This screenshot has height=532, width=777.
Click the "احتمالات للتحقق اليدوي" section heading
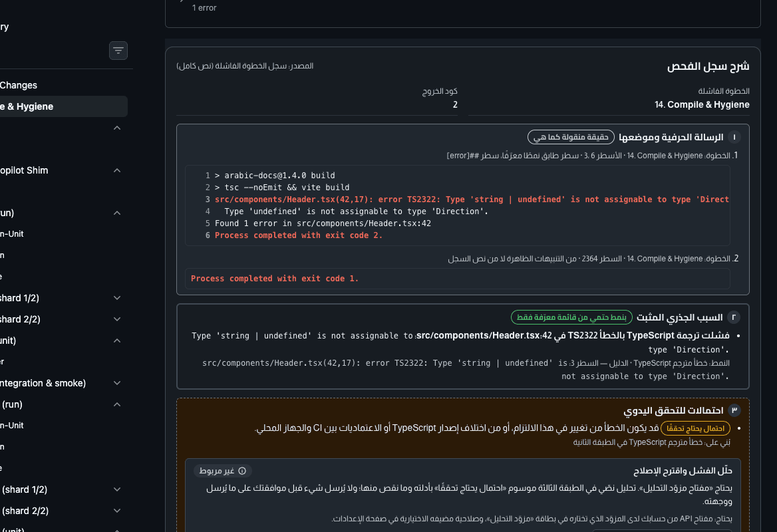(673, 410)
